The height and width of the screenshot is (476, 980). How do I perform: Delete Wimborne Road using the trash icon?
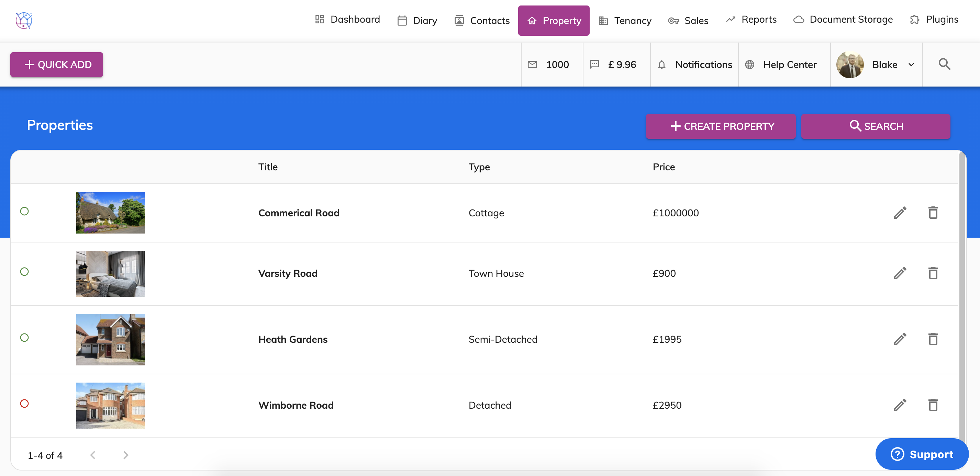pos(933,405)
